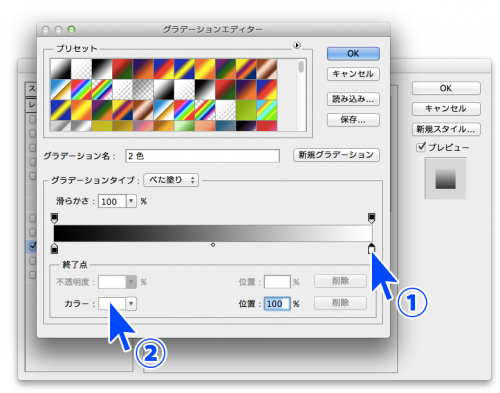Focus the 不透明度 value field

pos(112,282)
